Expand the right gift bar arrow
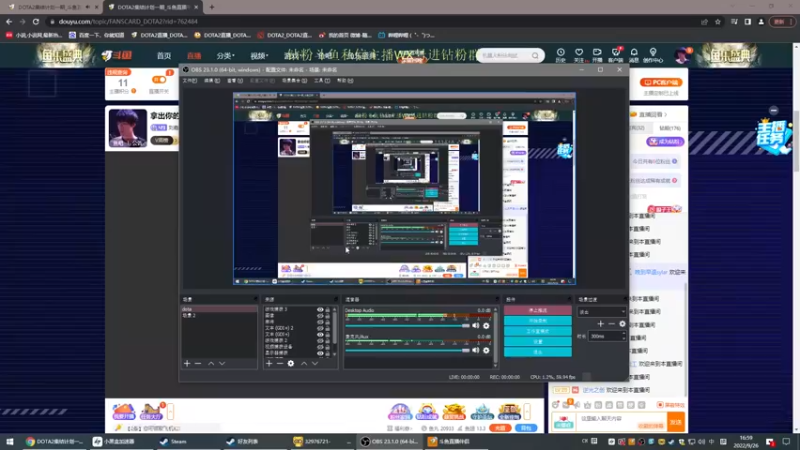 click(x=527, y=411)
